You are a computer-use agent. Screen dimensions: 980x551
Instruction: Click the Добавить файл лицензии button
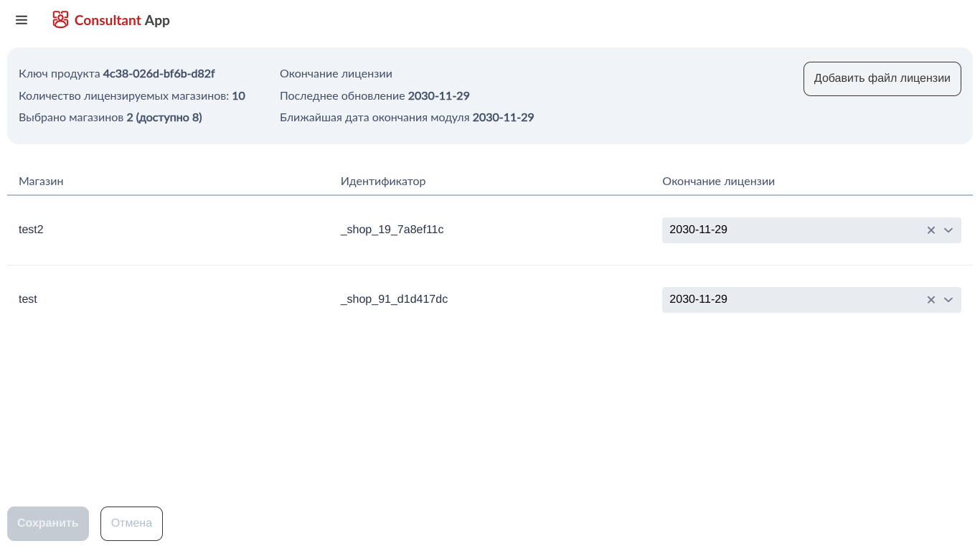pos(882,78)
